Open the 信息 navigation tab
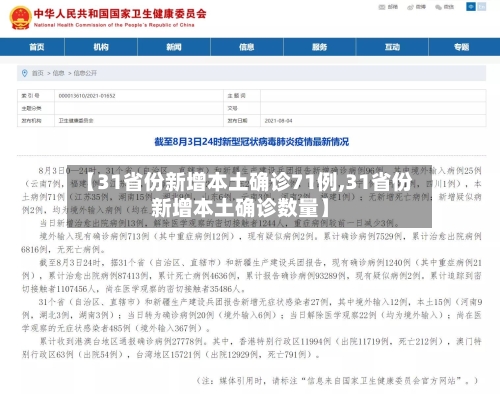500x394 pixels. (247, 47)
